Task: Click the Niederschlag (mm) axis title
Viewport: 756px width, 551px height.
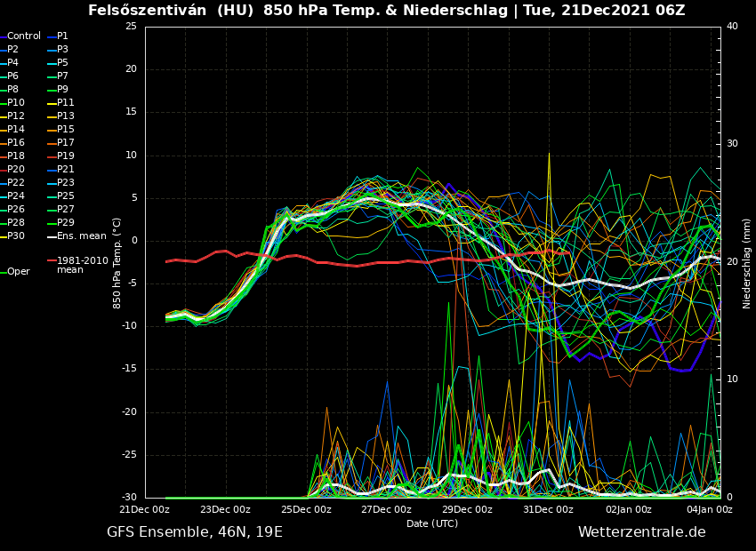Action: click(x=747, y=263)
